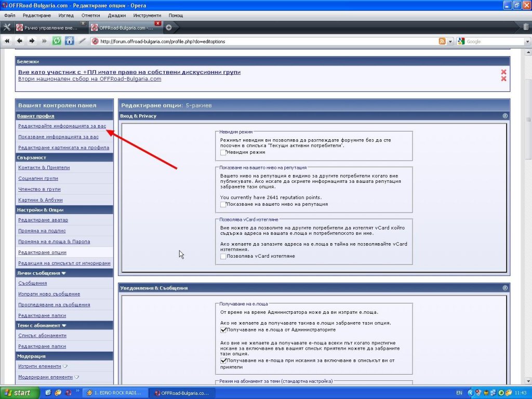Open the Изтрити елементи dropdown arrow
532x399 pixels.
pos(65,366)
